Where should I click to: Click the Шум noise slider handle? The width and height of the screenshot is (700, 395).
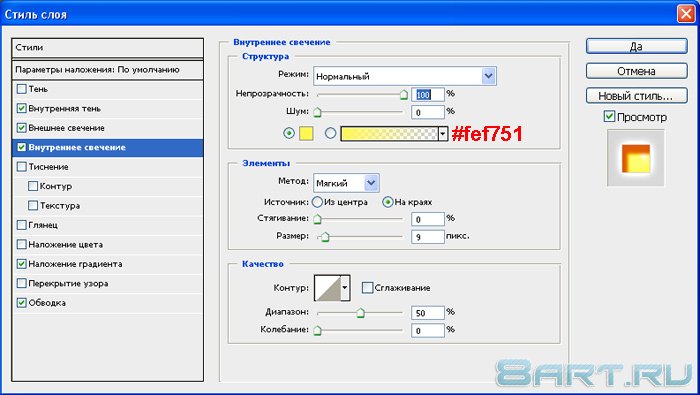[317, 112]
